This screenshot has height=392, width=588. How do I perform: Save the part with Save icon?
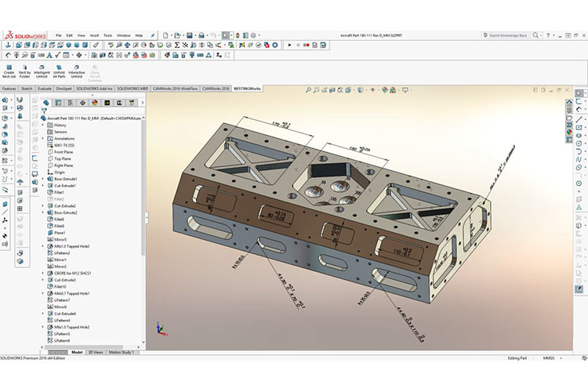[x=190, y=35]
